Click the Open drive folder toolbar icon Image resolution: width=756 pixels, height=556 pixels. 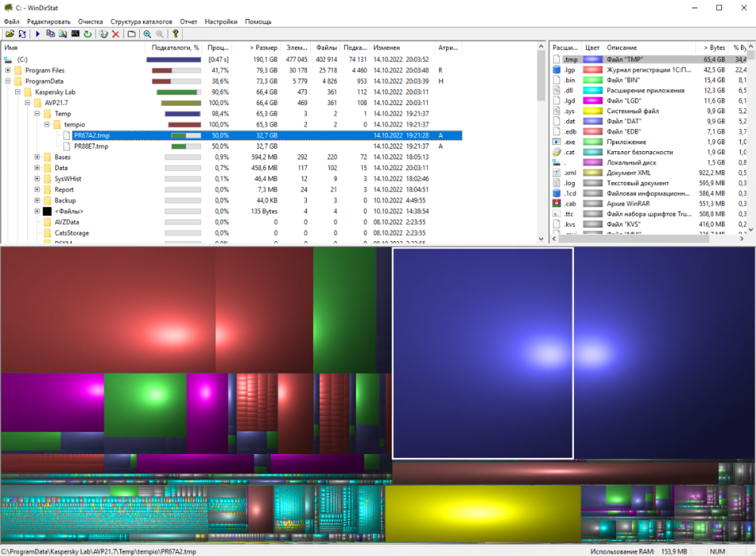[x=10, y=34]
